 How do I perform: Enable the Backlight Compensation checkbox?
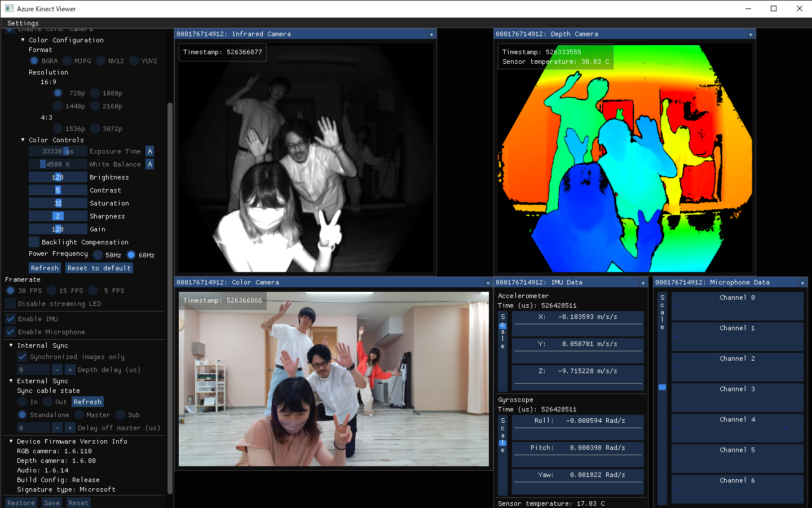pos(34,242)
